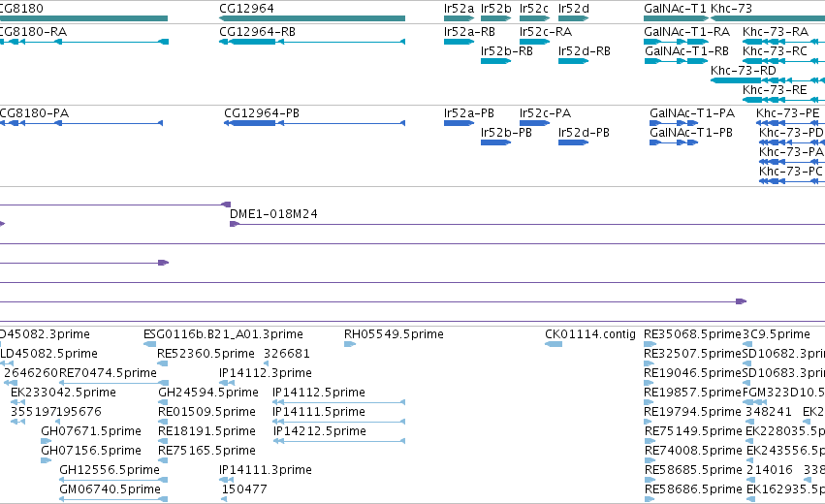Select EST RE74008.5prime
825x504 pixels.
pyautogui.click(x=693, y=452)
